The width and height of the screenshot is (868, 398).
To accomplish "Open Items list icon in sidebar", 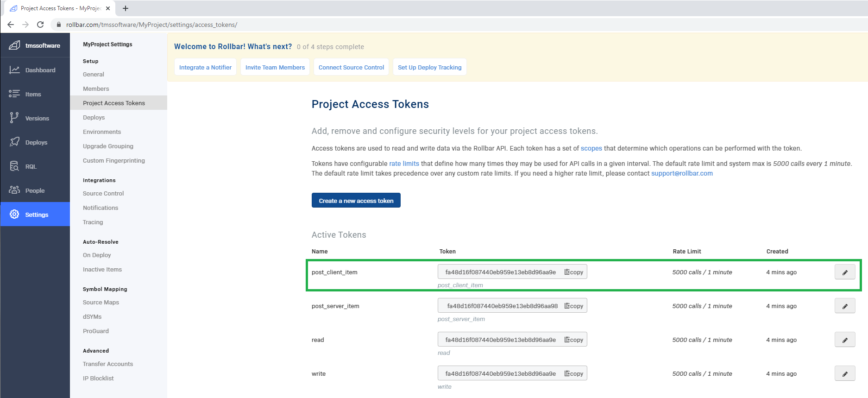I will (x=14, y=94).
